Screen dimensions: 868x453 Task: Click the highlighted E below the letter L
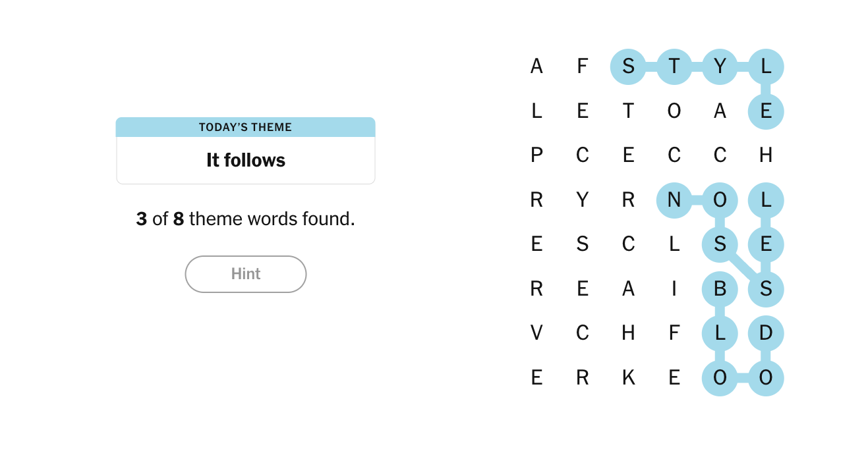(766, 111)
